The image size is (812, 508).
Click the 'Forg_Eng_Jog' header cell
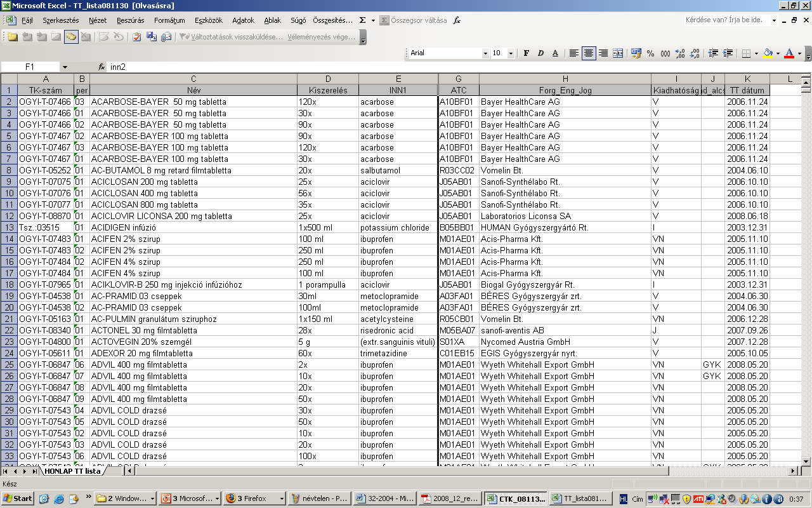coord(565,90)
